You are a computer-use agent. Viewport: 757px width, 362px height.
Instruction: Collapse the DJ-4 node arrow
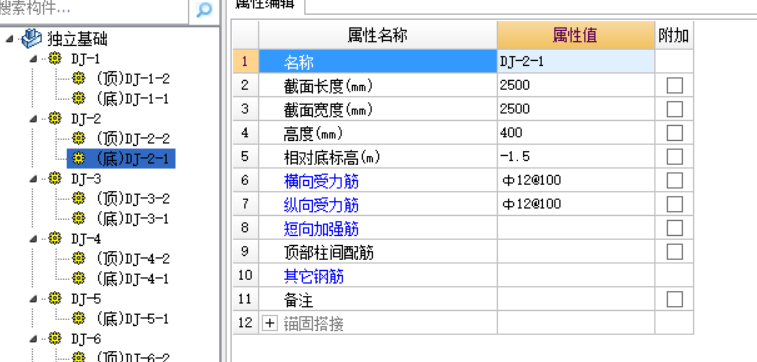click(33, 239)
